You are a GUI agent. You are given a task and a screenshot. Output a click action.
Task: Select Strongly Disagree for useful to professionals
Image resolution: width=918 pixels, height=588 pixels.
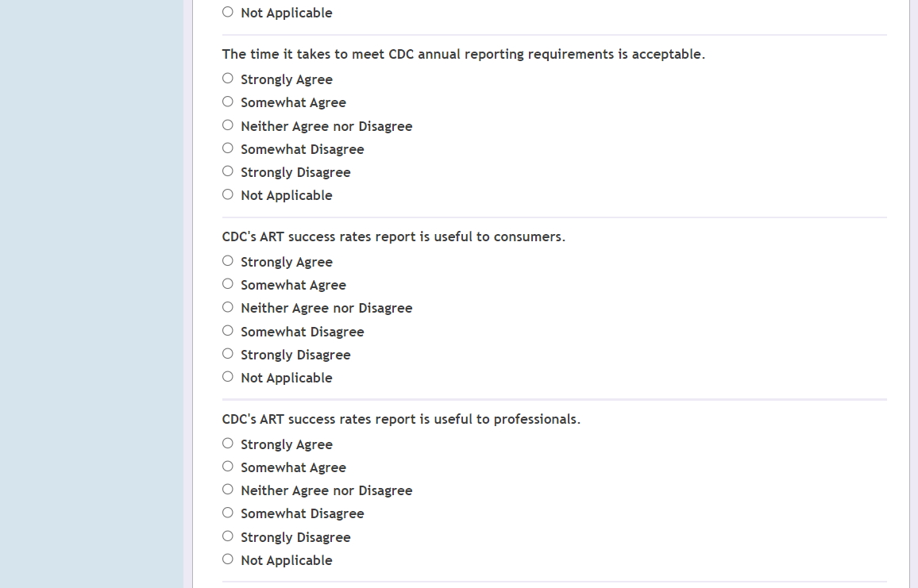click(228, 536)
